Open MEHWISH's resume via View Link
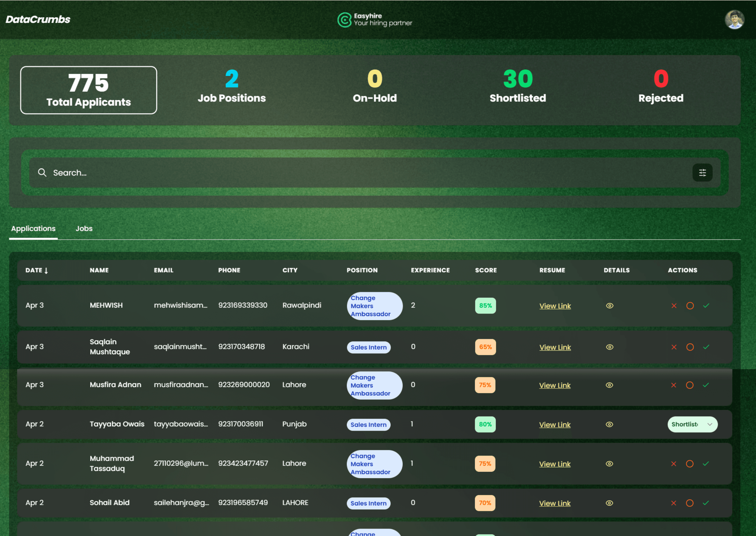 coord(555,306)
